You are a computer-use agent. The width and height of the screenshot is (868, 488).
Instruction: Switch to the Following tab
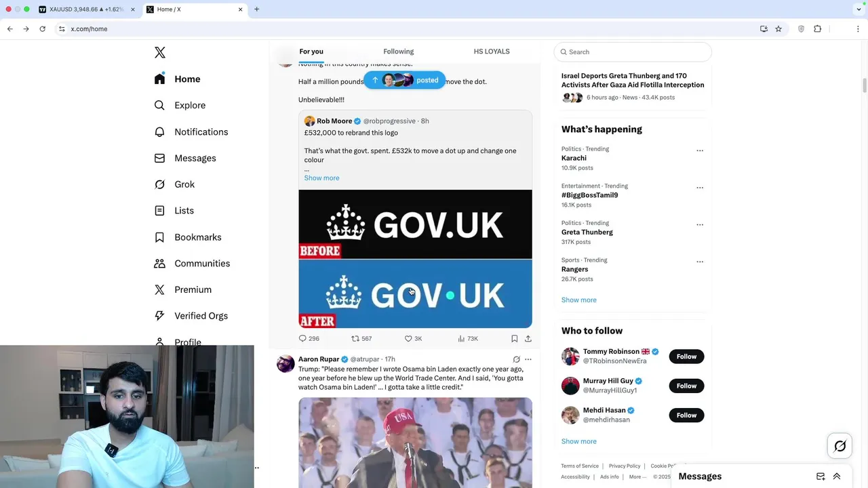coord(398,52)
